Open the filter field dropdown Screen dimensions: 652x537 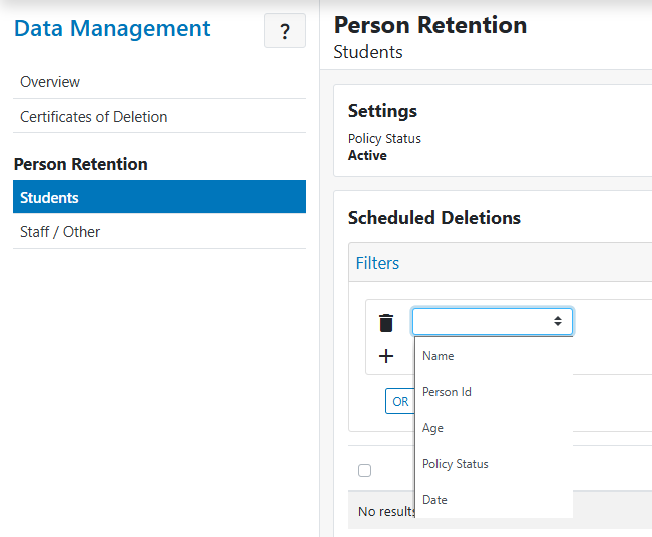(x=492, y=321)
